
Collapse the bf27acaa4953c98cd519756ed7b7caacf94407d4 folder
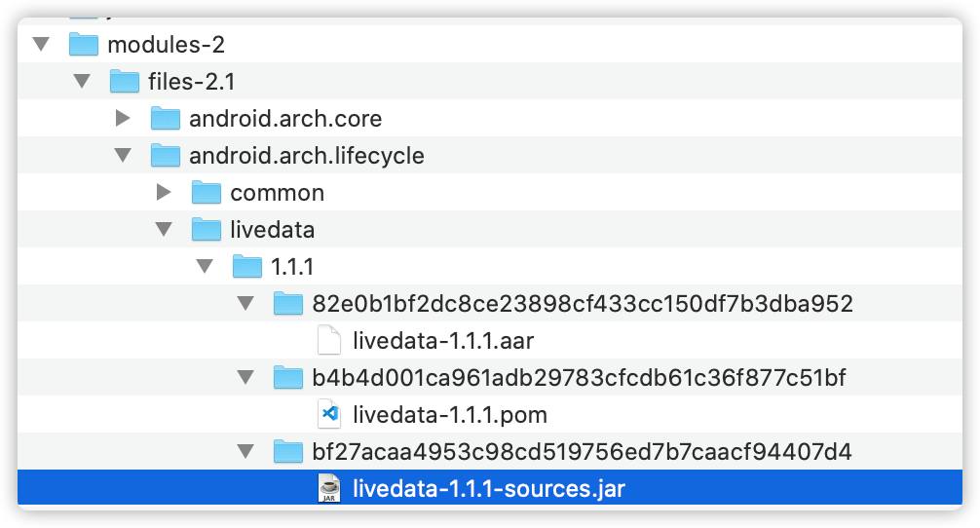click(x=245, y=451)
